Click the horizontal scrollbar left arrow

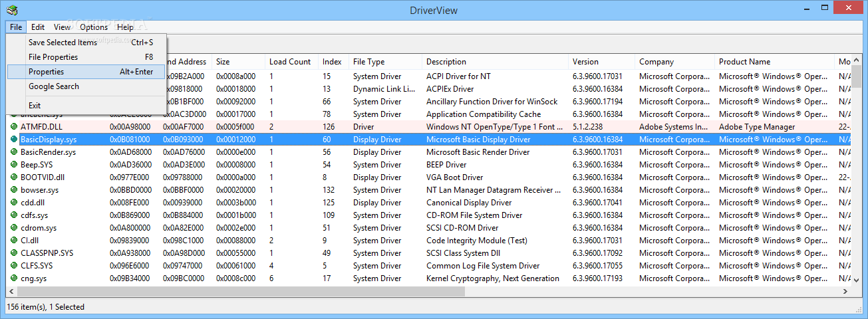11,292
